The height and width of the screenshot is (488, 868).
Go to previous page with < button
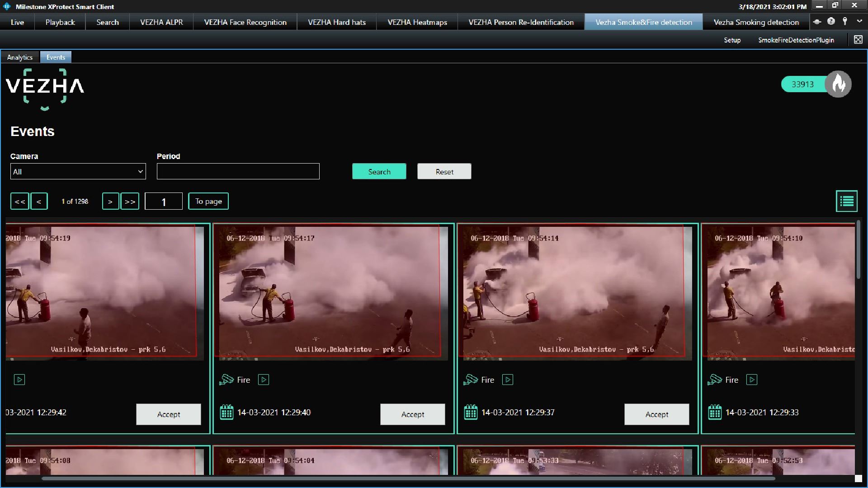(39, 201)
